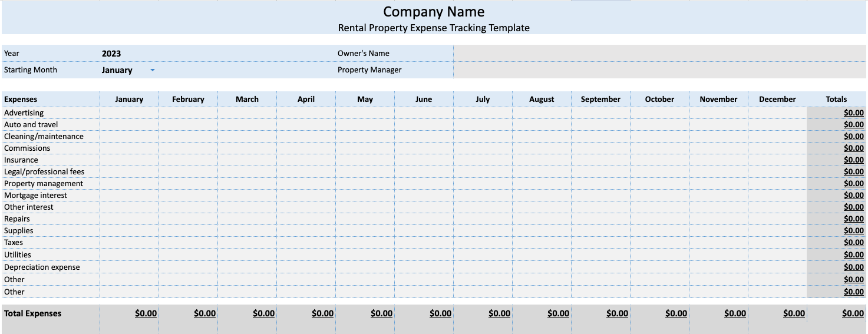Select the Insurance cell under March
868x334 pixels.
pos(247,160)
